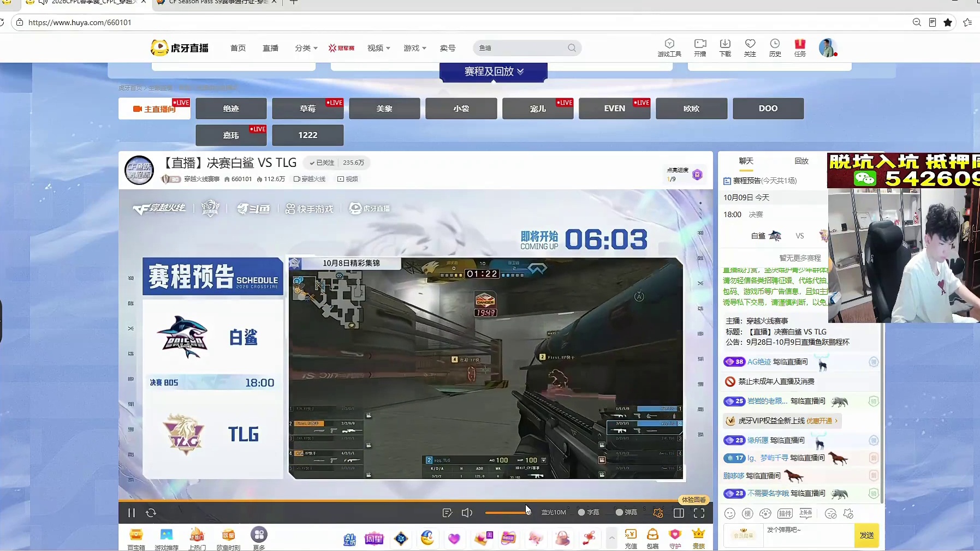Select the 聊天 tab in sidebar

[746, 161]
